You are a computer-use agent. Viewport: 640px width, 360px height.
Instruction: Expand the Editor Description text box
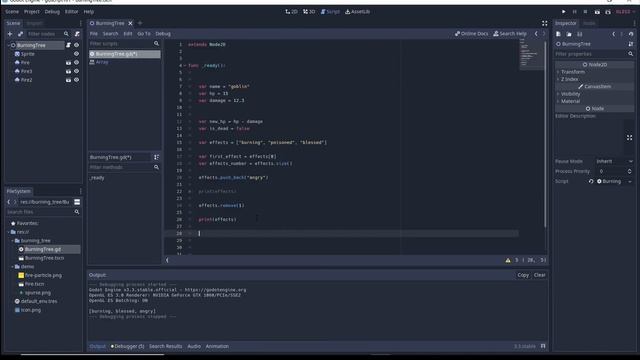coord(629,138)
